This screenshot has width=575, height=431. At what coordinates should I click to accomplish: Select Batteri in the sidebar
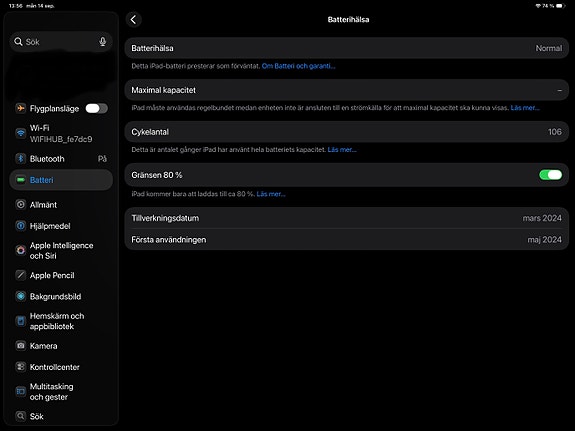[61, 180]
